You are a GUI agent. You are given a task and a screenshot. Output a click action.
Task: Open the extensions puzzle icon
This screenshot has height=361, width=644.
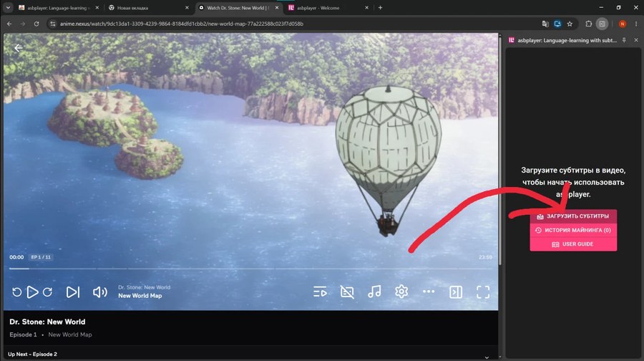pos(589,24)
